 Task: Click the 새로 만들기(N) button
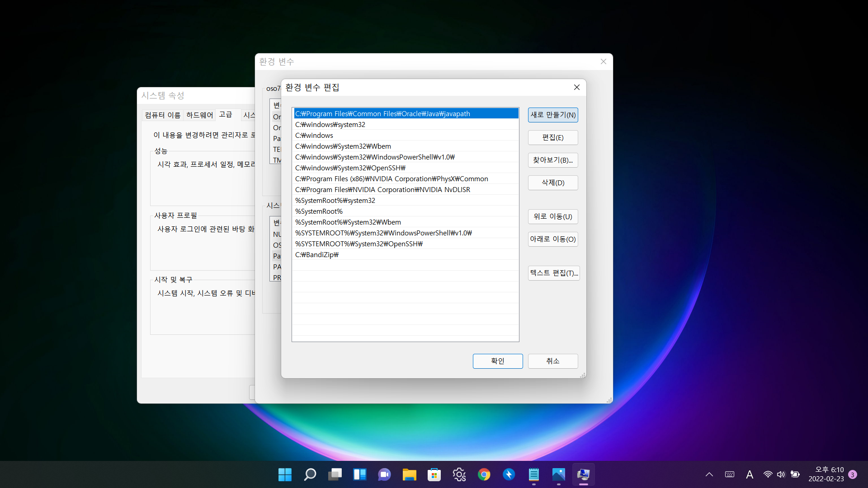tap(553, 115)
